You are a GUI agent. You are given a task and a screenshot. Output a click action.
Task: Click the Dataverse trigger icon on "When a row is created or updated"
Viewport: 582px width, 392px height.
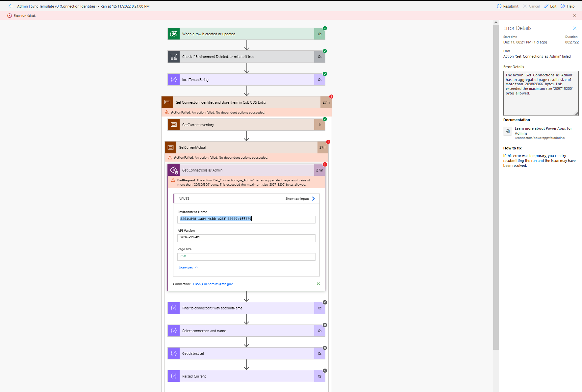click(173, 34)
